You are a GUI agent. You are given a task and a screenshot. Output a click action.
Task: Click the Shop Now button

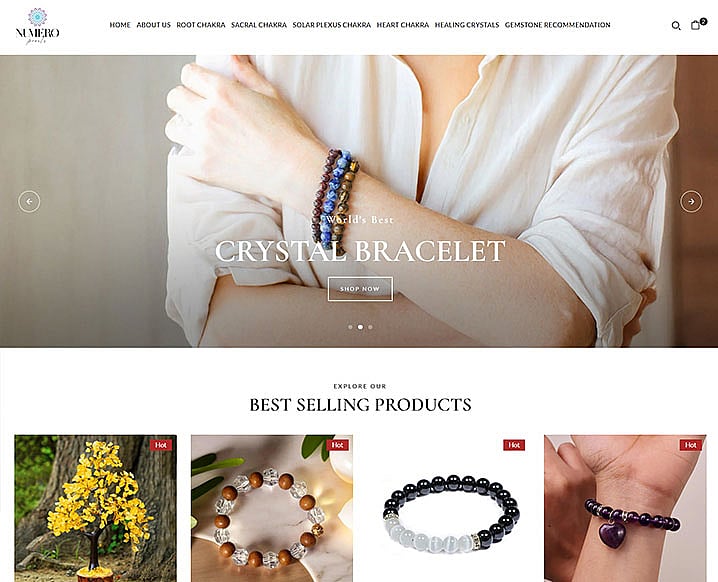pyautogui.click(x=360, y=289)
